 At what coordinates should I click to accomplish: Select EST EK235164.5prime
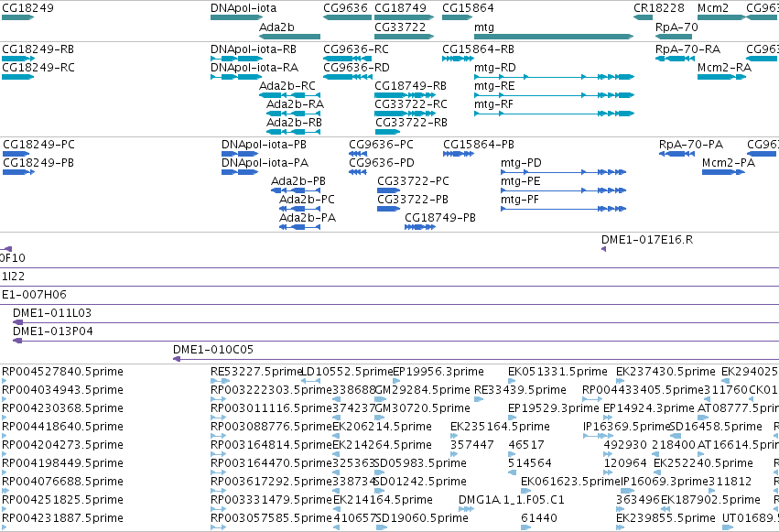point(500,427)
